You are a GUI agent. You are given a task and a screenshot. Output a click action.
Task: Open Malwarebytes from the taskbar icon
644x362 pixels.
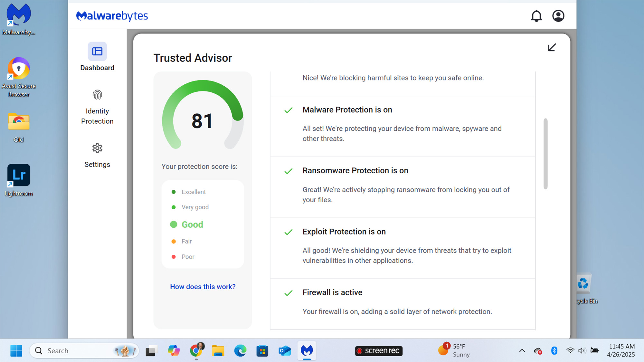307,350
